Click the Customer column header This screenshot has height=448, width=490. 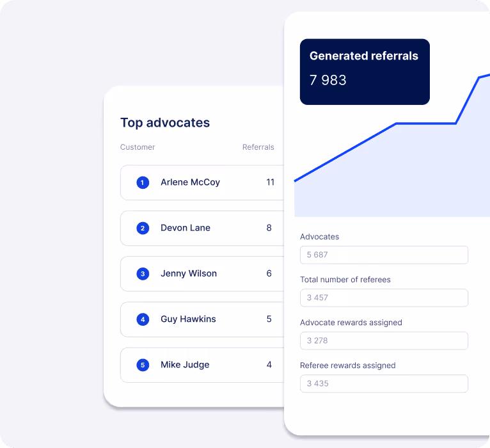138,147
